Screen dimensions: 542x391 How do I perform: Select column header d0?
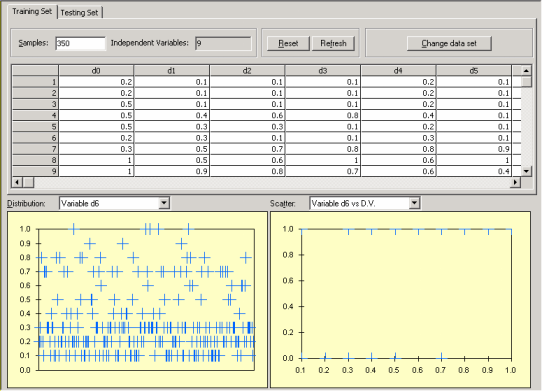point(96,71)
